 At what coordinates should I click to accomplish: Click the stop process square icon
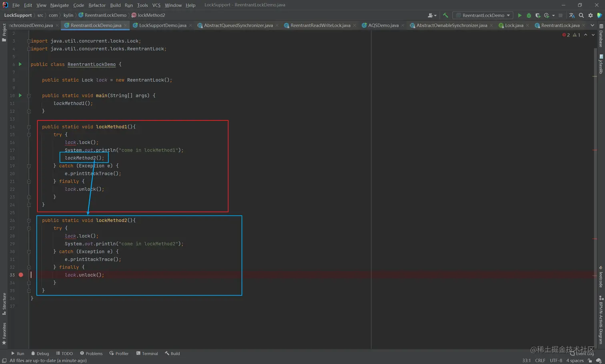tap(561, 15)
